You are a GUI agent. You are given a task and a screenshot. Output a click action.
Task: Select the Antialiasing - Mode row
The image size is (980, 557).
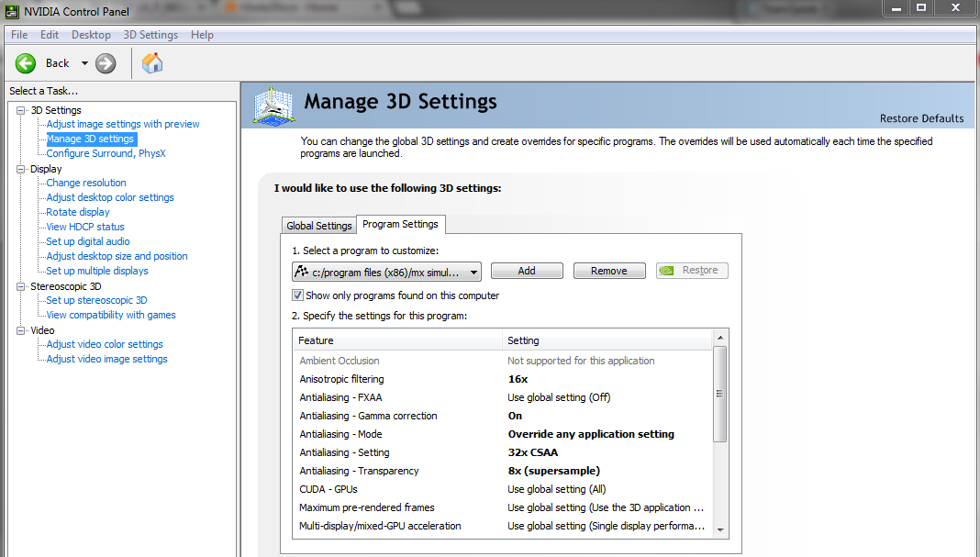pos(503,434)
